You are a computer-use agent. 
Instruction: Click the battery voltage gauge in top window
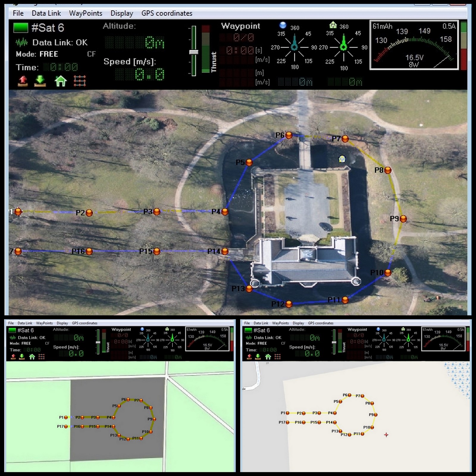click(414, 45)
